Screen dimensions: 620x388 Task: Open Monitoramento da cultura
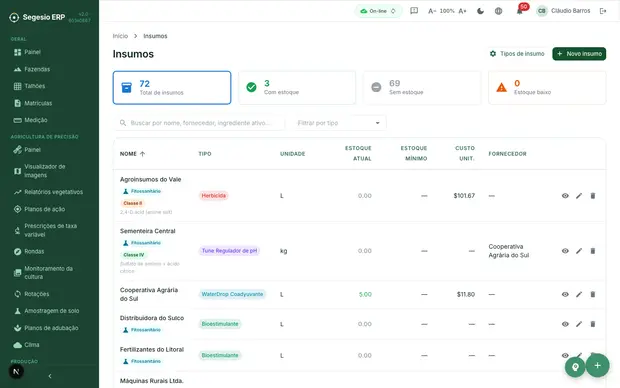pos(49,273)
